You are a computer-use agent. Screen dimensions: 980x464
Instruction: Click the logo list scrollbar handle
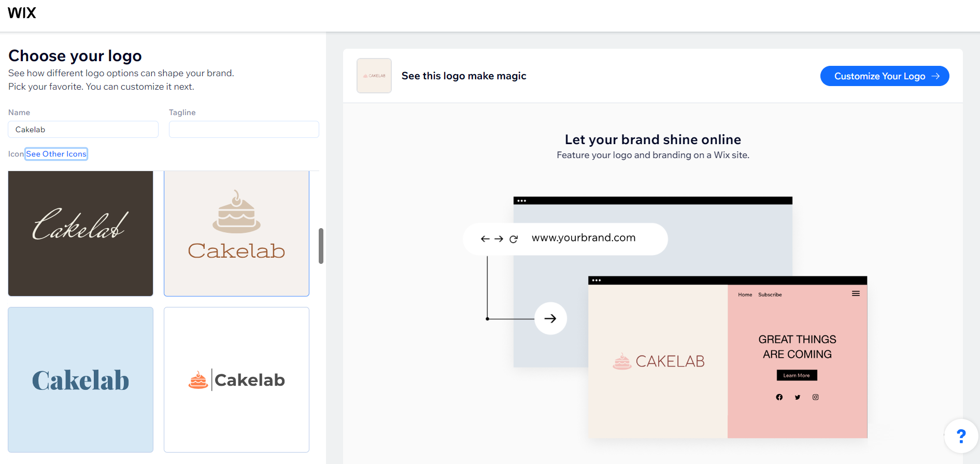321,246
